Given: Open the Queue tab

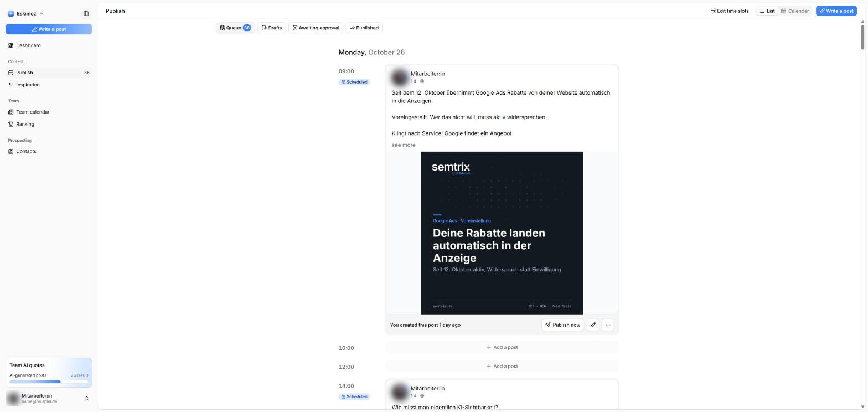Looking at the screenshot, I should [x=235, y=28].
